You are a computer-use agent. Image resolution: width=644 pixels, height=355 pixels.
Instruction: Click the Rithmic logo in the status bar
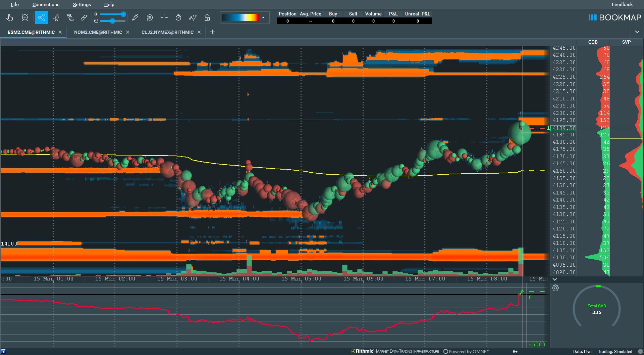[362, 351]
